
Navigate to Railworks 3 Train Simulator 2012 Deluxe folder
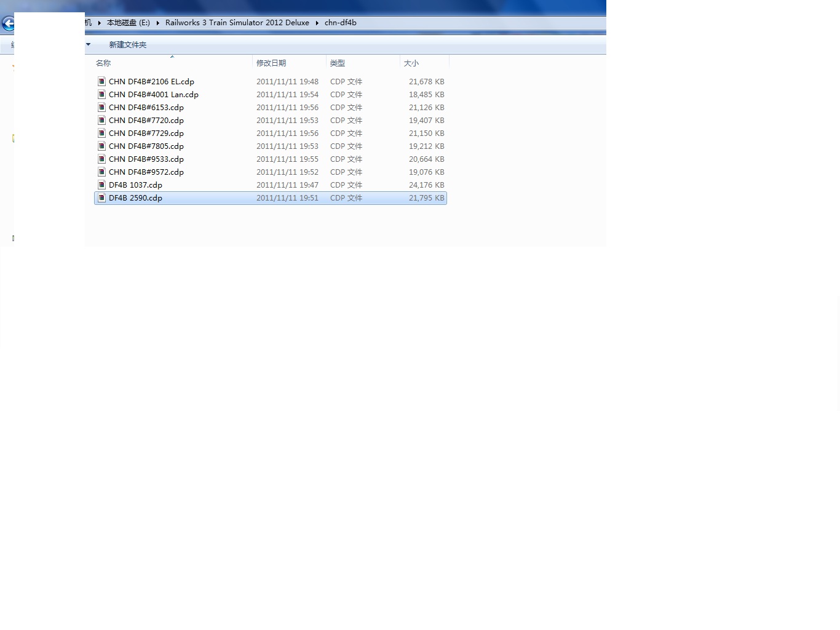(x=237, y=23)
